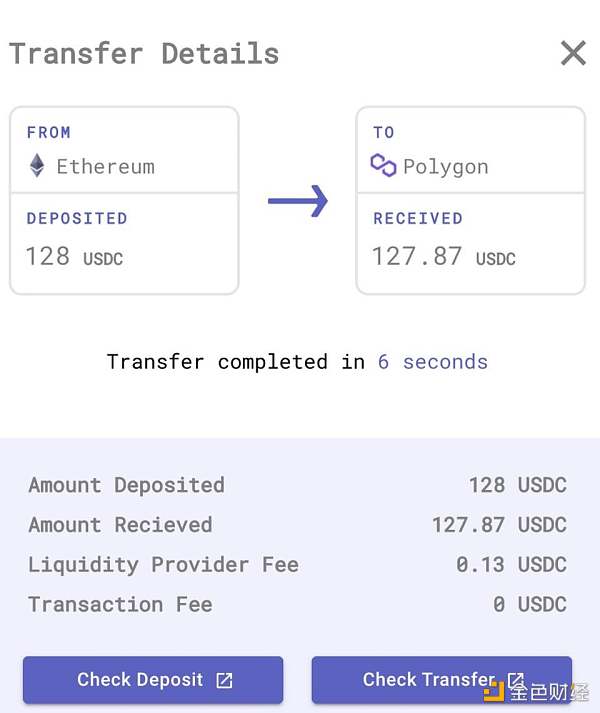
Task: Click the arrow between the network cards
Action: coord(297,201)
